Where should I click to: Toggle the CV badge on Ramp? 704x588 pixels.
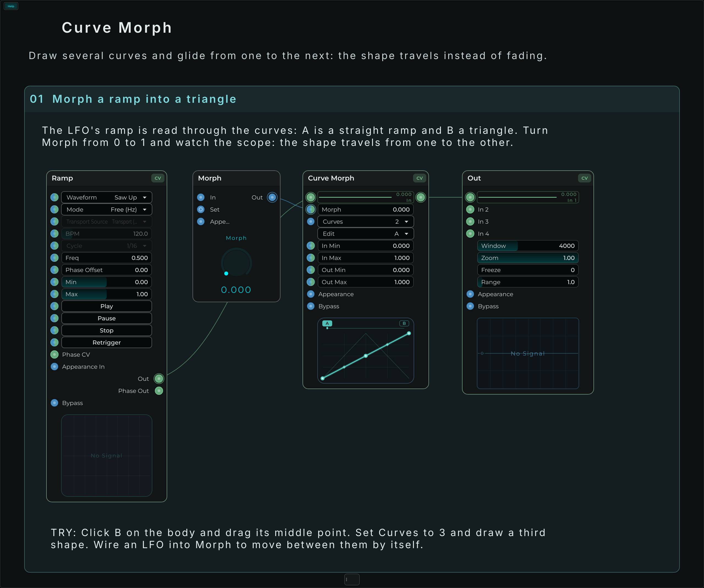(158, 178)
